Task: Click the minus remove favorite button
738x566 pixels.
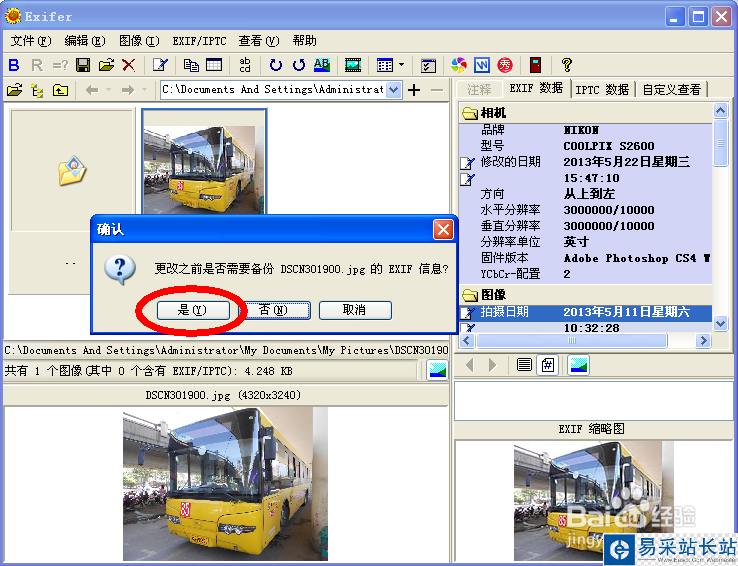Action: tap(437, 90)
